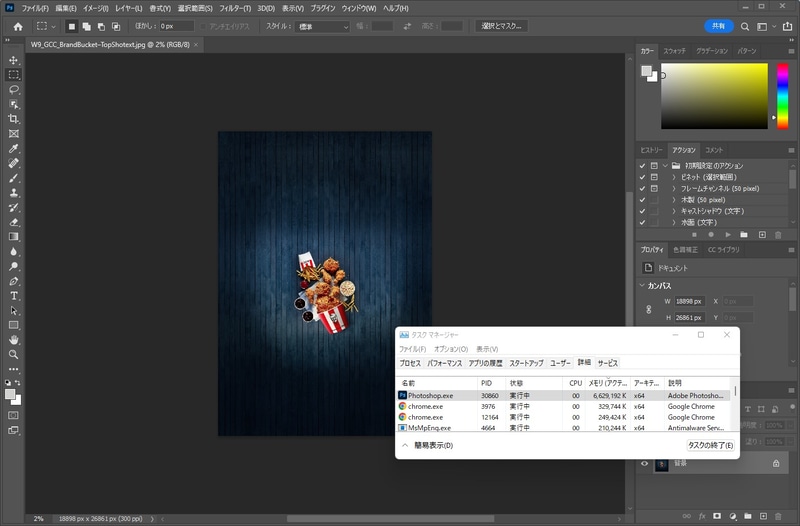Click the Home icon in options bar
Viewport: 800px width, 526px height.
17,26
